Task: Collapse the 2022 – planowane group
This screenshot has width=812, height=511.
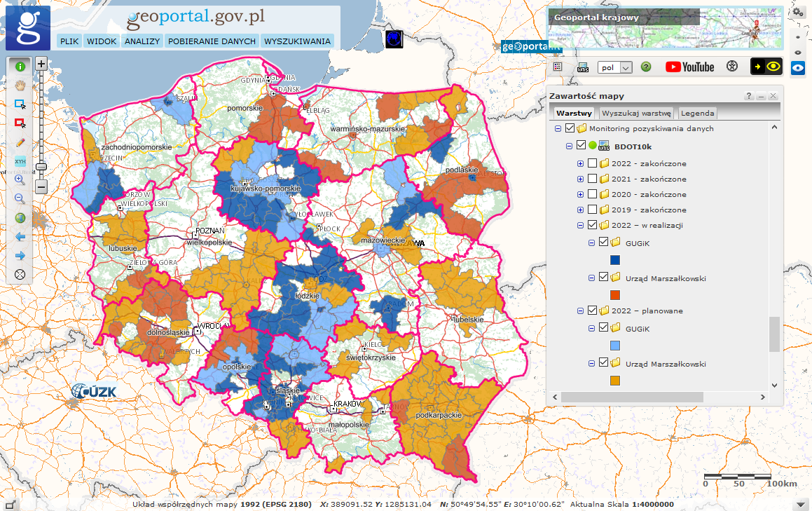Action: (x=580, y=311)
